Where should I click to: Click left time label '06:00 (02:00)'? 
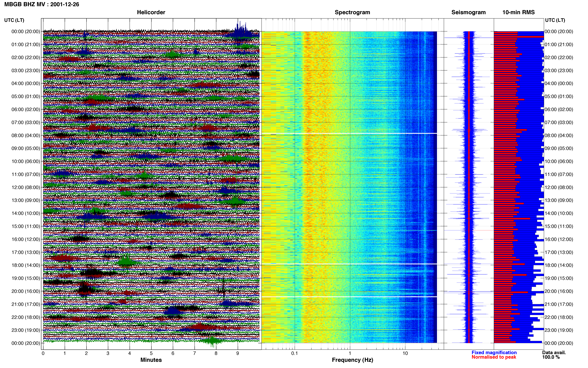[26, 109]
